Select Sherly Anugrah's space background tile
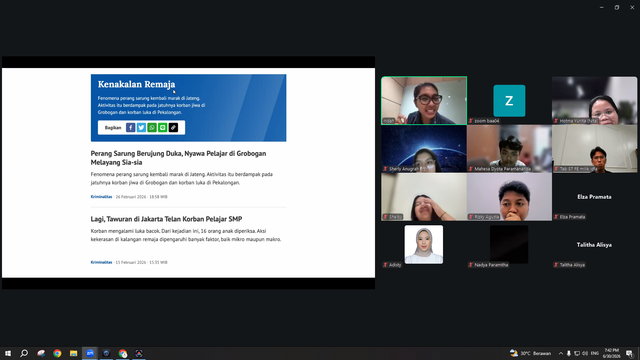Image resolution: width=640 pixels, height=360 pixels. (x=424, y=149)
